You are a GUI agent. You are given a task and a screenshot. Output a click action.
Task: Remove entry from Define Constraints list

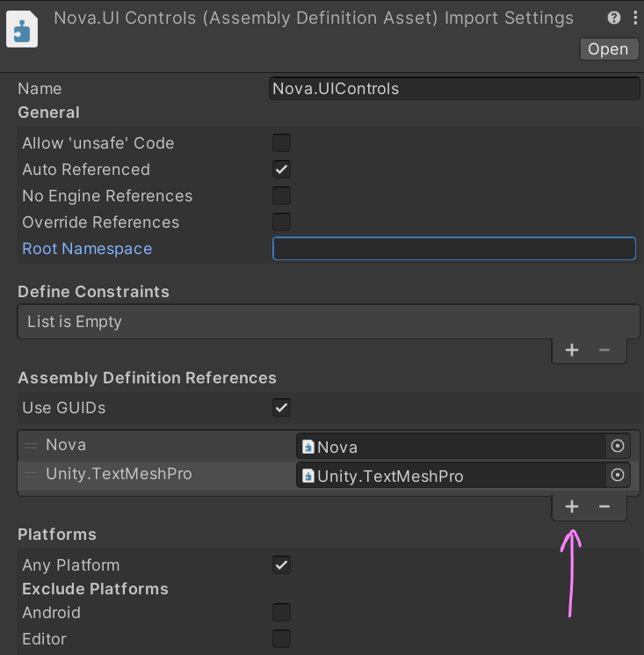pyautogui.click(x=604, y=350)
